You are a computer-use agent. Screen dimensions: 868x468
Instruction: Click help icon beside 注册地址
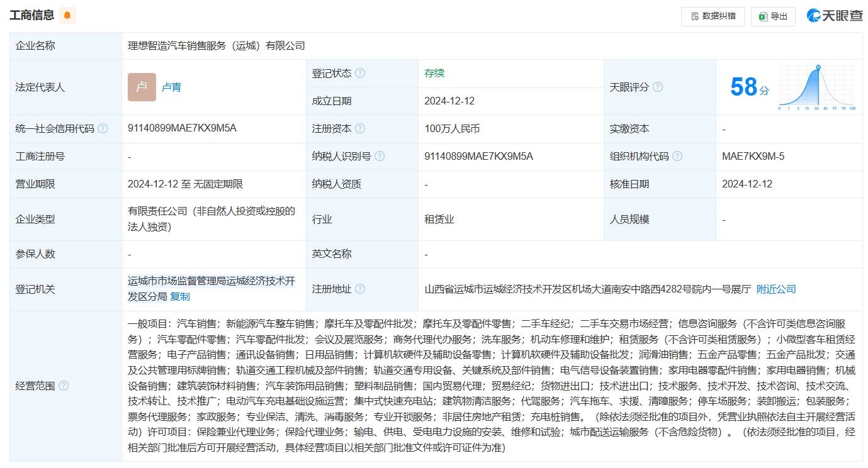tap(360, 289)
